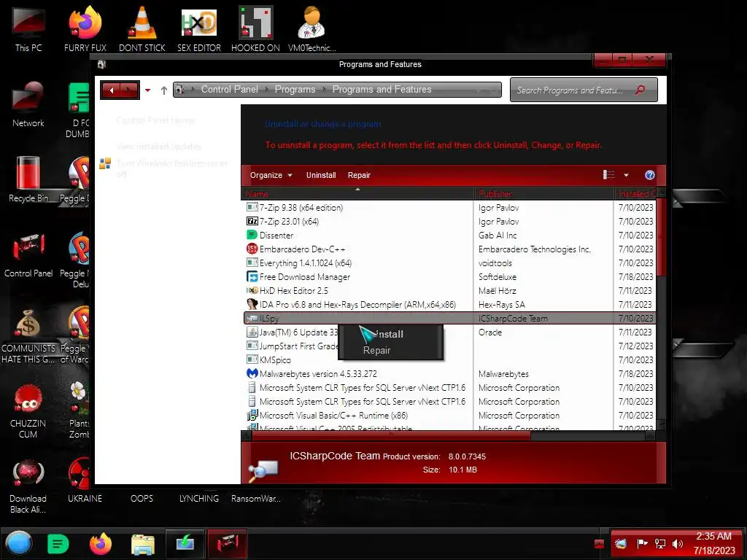The image size is (747, 560).
Task: Open the This PC desktop icon
Action: coord(28,29)
